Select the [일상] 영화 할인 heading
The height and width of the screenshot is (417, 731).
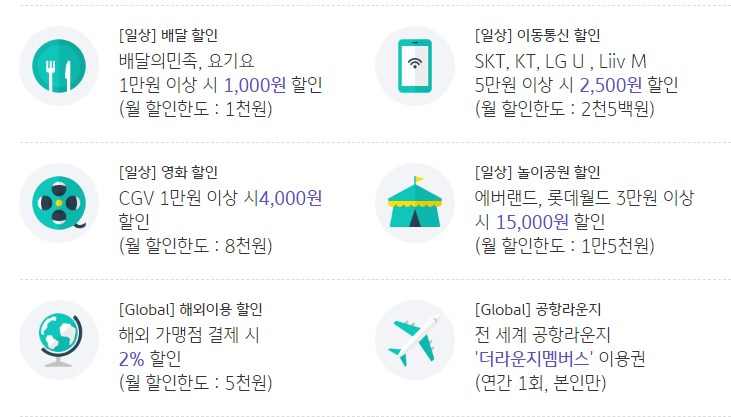click(x=168, y=172)
